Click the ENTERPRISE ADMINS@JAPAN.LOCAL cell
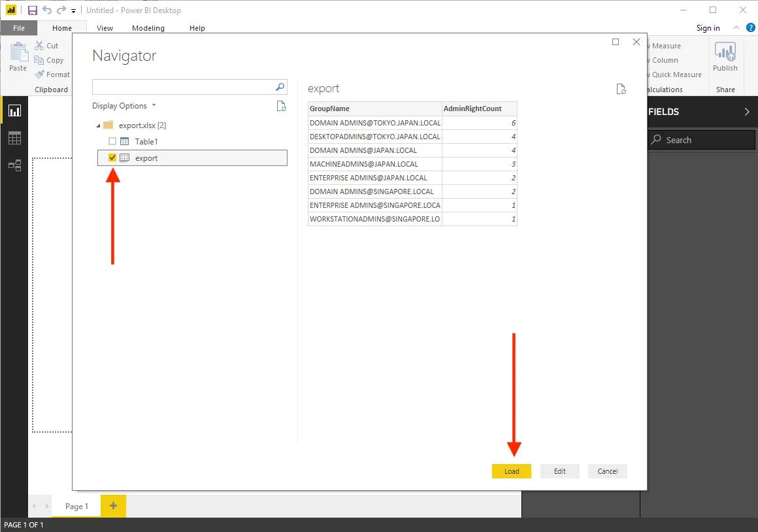The width and height of the screenshot is (758, 532). [x=374, y=178]
